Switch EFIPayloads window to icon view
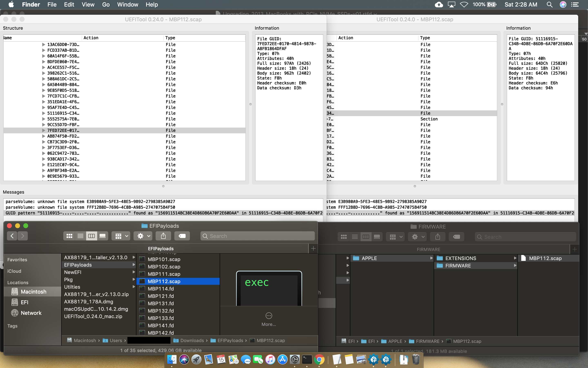Image resolution: width=588 pixels, height=368 pixels. tap(69, 236)
